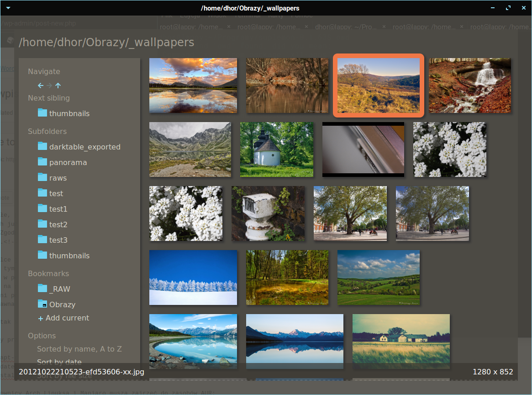Select the snowy peak lake reflection thumbnail

[x=295, y=342]
